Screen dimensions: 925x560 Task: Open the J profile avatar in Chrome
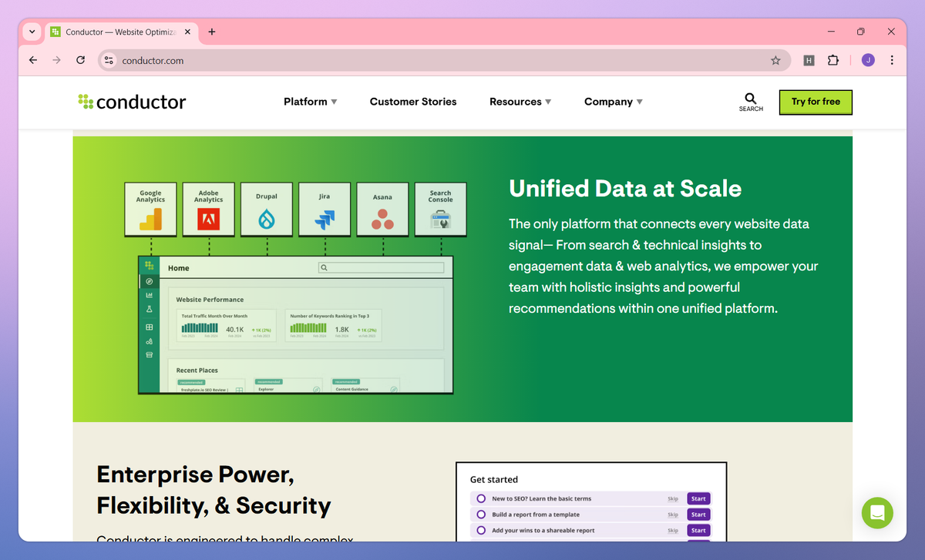coord(868,60)
